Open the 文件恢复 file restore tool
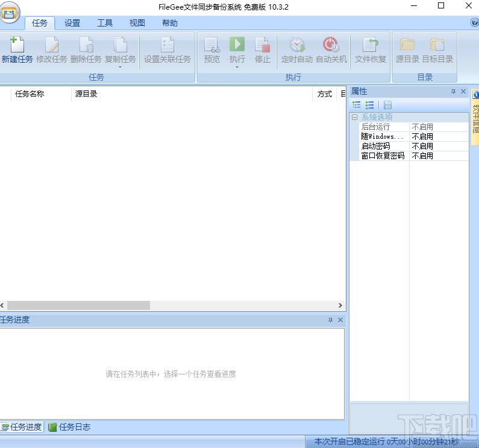 [x=370, y=45]
